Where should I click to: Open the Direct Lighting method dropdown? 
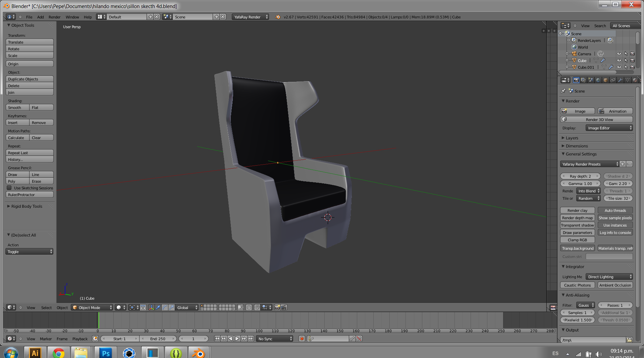(609, 277)
